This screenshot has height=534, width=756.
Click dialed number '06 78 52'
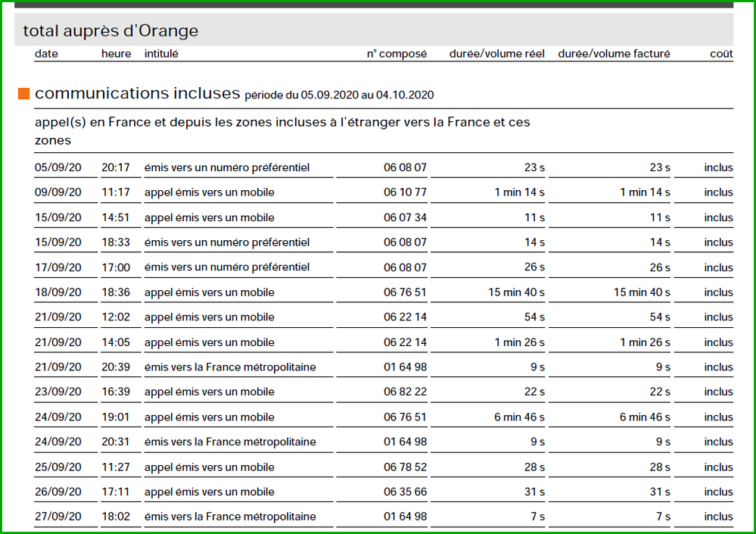pos(405,467)
